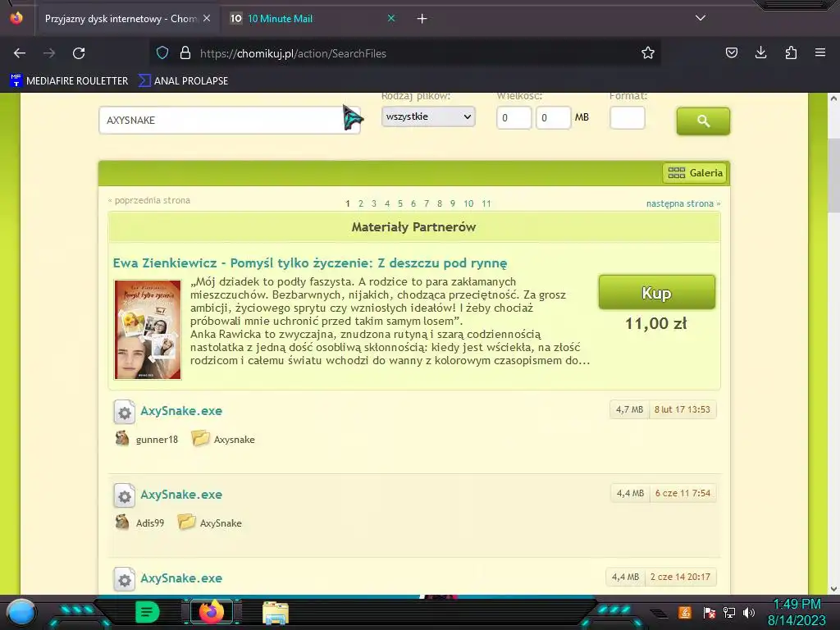
Task: Select the 4,7 MB file size label
Action: pos(629,409)
